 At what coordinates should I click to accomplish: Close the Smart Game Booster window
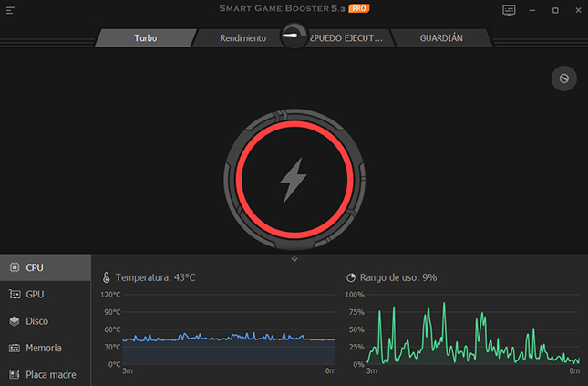(578, 11)
